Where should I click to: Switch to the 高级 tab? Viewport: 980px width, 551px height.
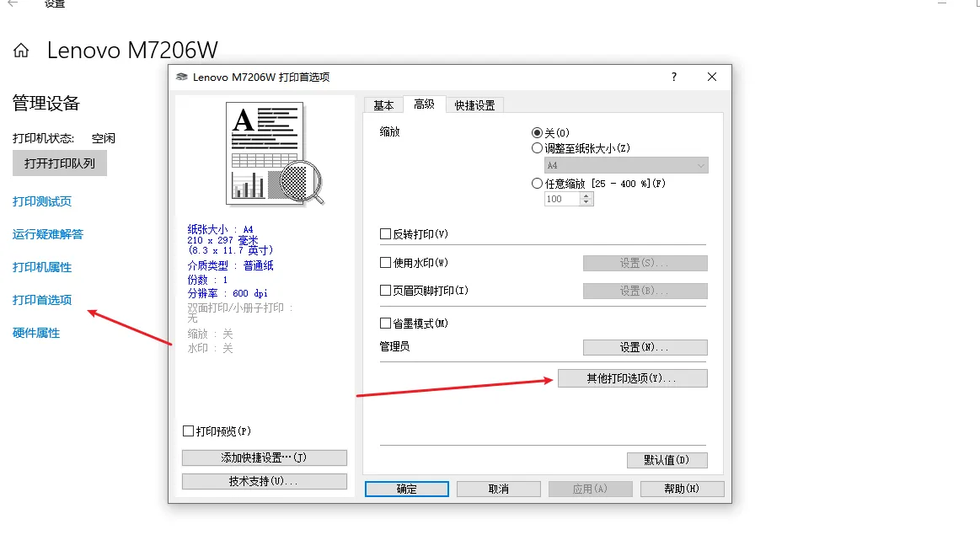point(425,104)
